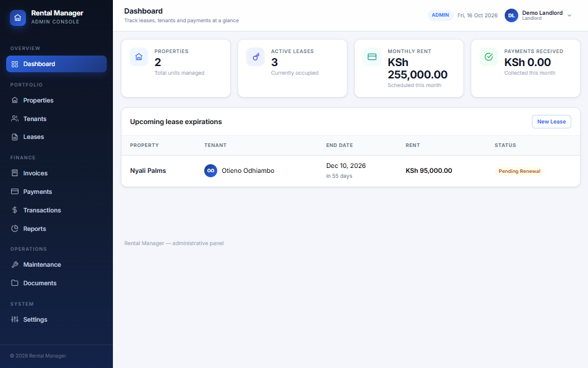Click the Active Leases card count 3
Viewport: 588px width, 368px height.
(x=275, y=62)
